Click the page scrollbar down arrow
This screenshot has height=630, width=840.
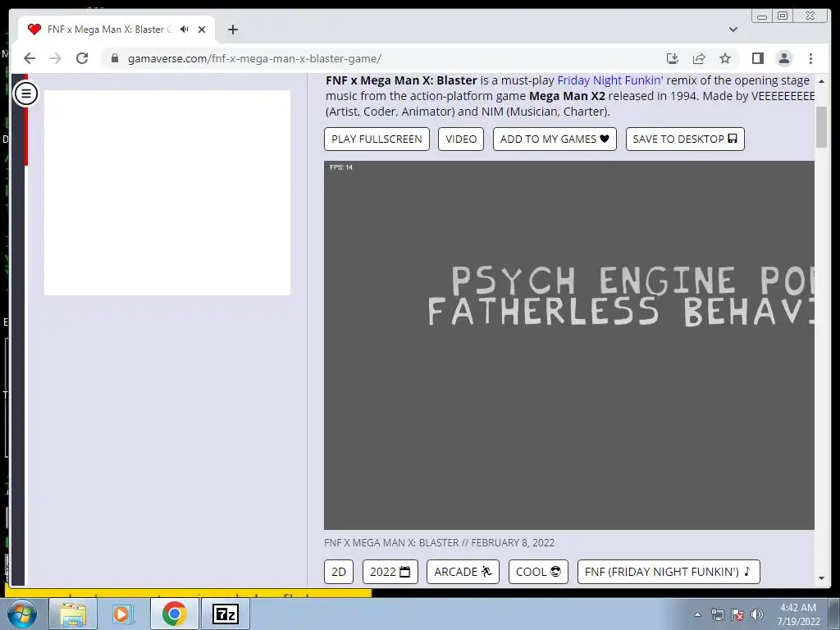821,578
